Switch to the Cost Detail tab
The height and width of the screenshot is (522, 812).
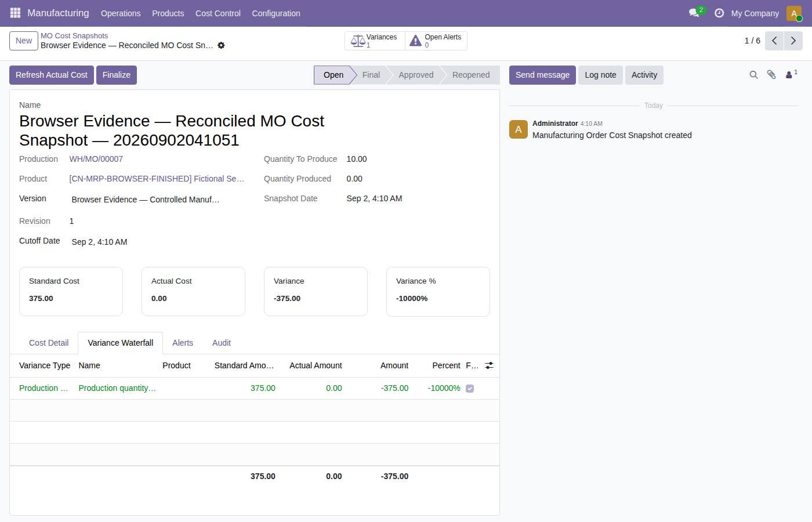tap(49, 343)
